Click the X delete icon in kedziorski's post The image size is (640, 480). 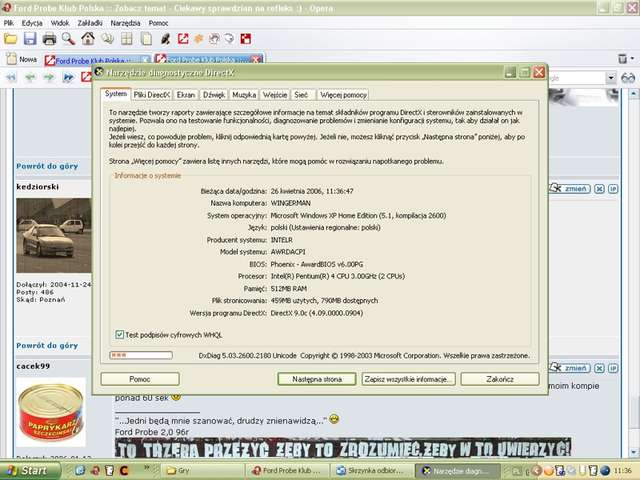pyautogui.click(x=599, y=189)
